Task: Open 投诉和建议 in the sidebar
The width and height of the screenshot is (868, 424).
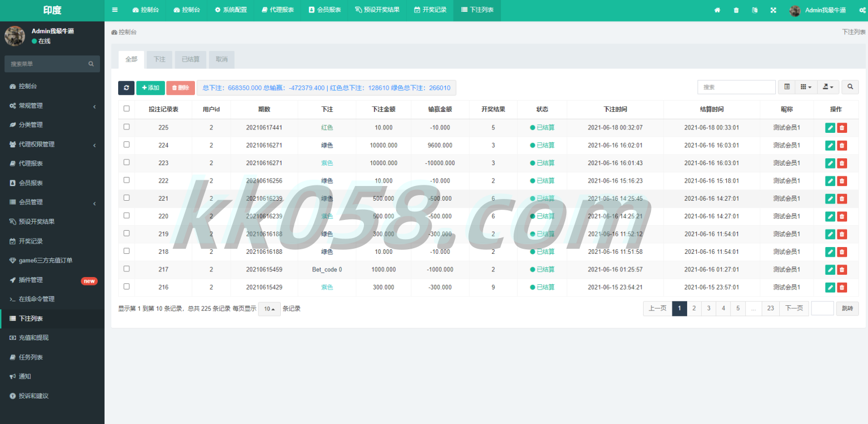Action: pyautogui.click(x=52, y=396)
